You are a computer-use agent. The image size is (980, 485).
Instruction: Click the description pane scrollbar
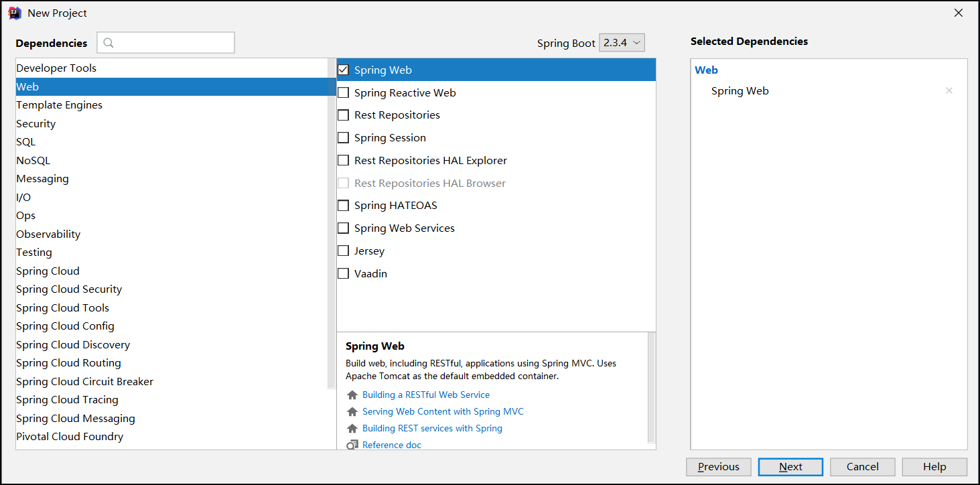tap(652, 387)
